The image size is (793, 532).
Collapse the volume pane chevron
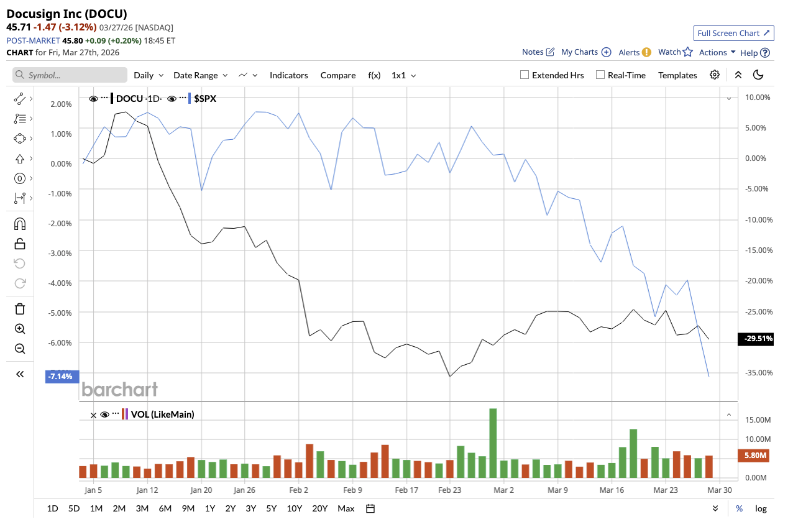[729, 415]
